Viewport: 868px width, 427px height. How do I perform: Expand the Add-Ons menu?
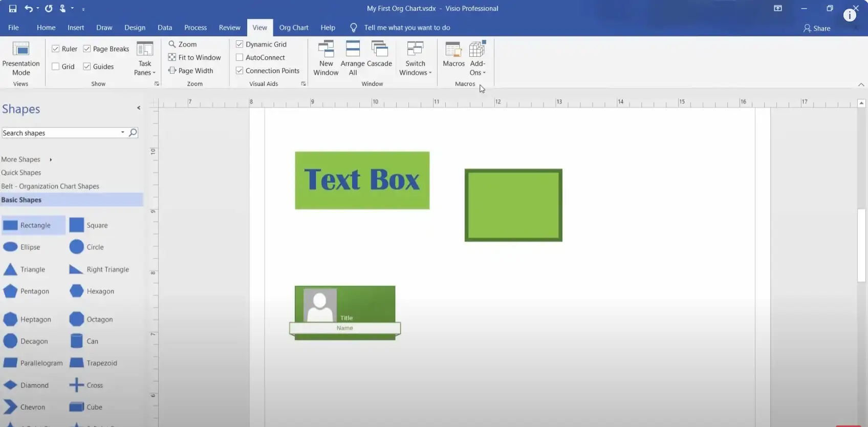[x=478, y=68]
